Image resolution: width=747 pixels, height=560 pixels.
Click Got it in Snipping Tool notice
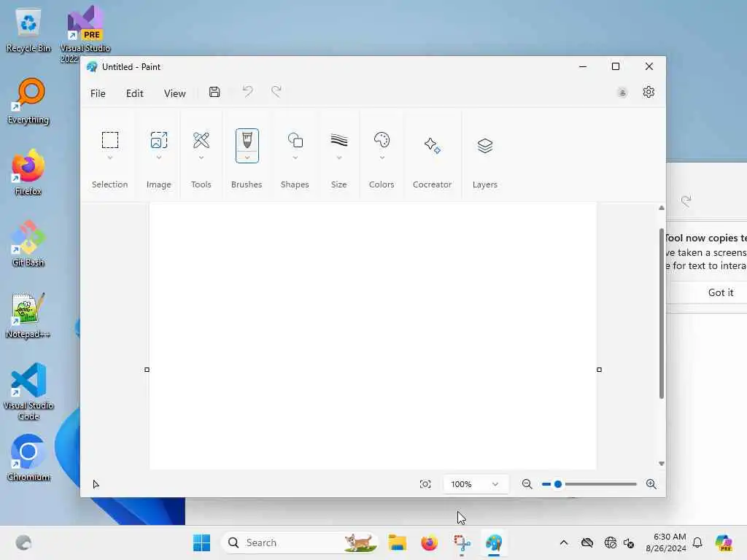[x=720, y=293]
